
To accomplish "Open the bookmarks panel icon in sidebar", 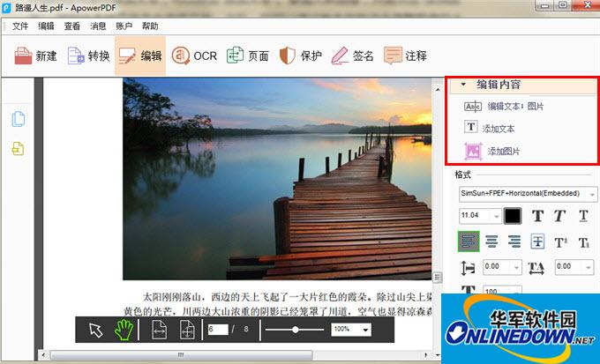I will (x=18, y=149).
